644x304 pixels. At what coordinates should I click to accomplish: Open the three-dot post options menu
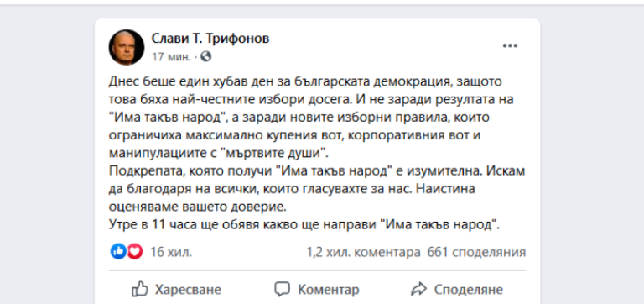510,45
